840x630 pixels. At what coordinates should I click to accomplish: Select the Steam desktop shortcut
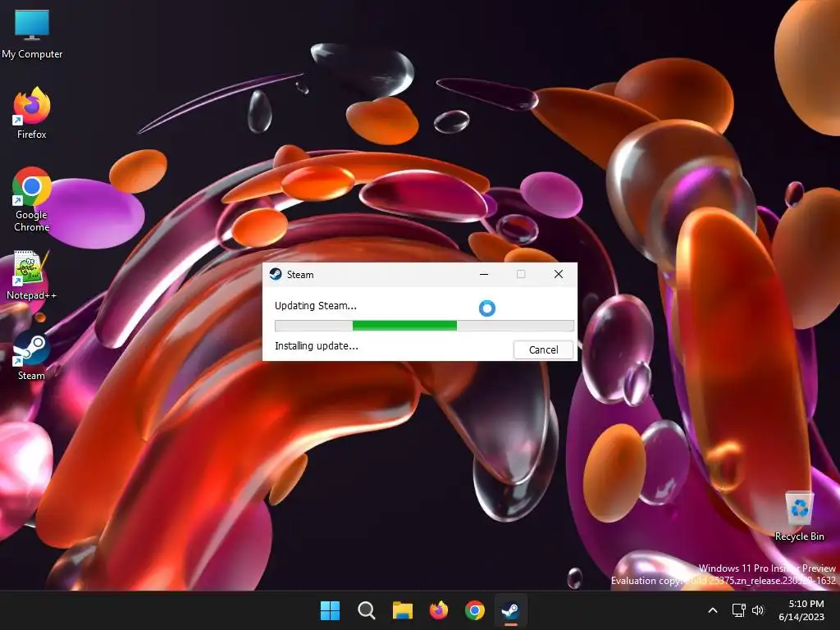pyautogui.click(x=31, y=356)
